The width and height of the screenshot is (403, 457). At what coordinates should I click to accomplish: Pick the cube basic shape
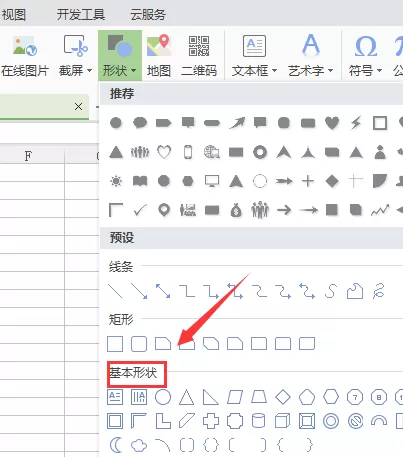(283, 421)
